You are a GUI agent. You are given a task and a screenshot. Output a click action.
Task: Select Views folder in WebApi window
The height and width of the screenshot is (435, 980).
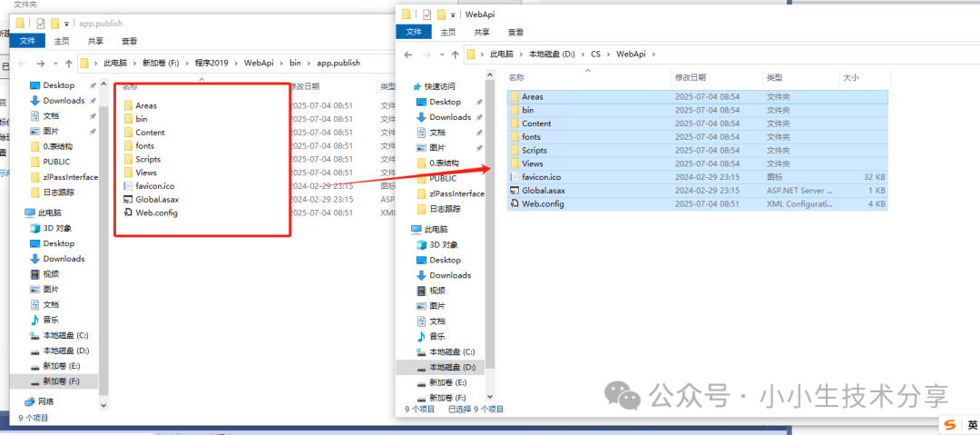[x=697, y=164]
